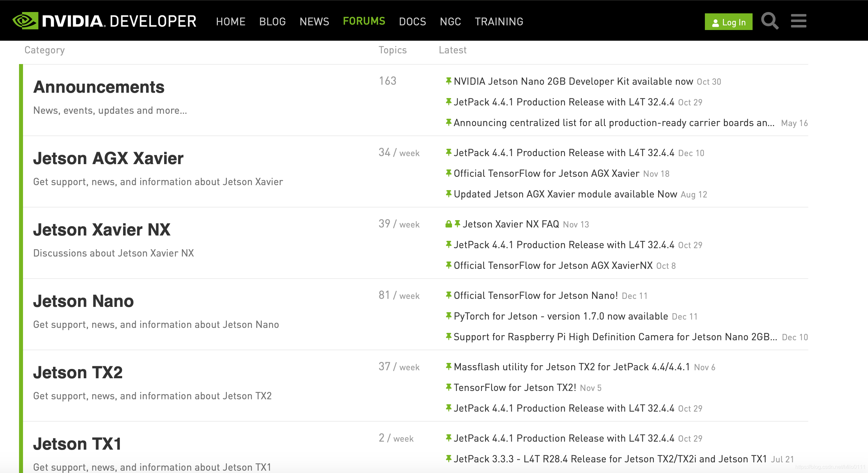The height and width of the screenshot is (473, 868).
Task: Open Official TensorFlow for Jetson AGX Xavier topic
Action: pos(546,173)
